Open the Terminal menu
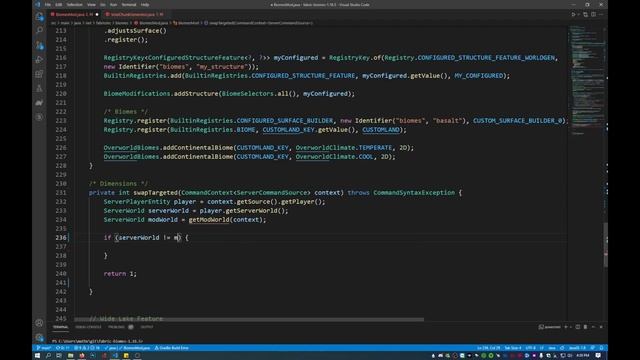Viewport: 640px width, 360px height. [x=129, y=4]
